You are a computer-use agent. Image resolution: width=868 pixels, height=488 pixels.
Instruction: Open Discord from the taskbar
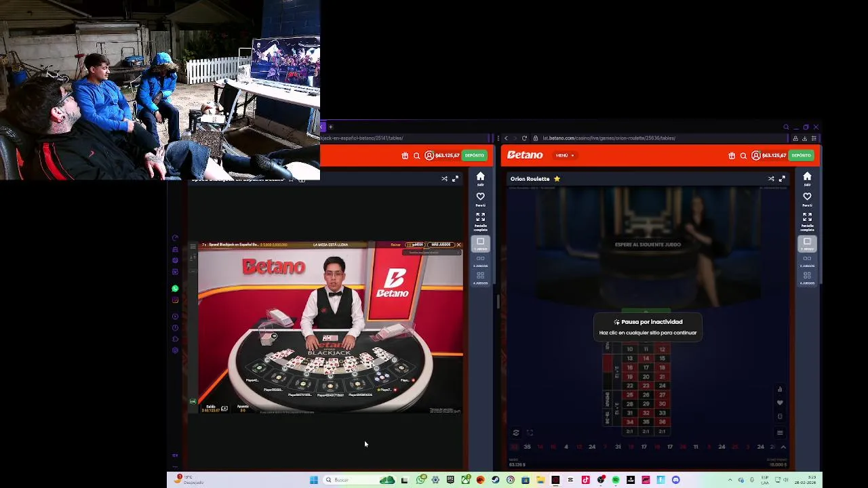[675, 480]
